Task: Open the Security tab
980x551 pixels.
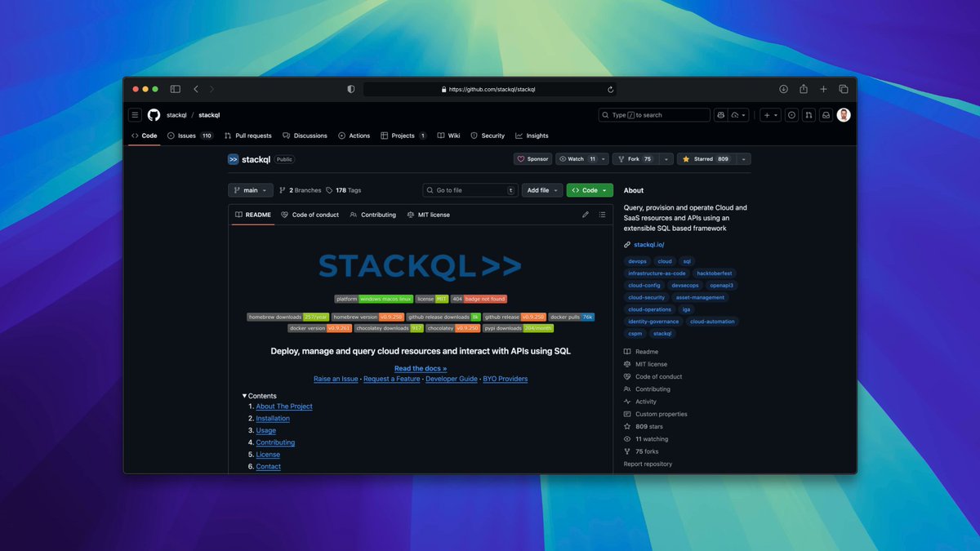Action: pyautogui.click(x=488, y=136)
